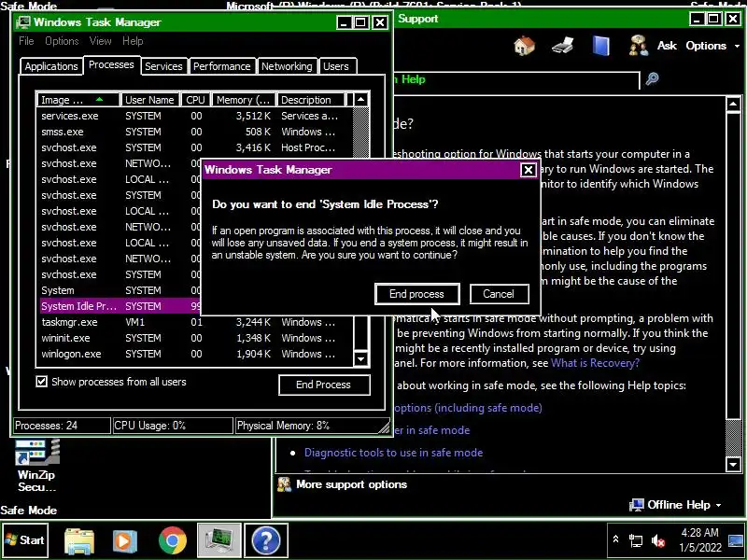The height and width of the screenshot is (560, 747).
Task: Open the Offline Help dropdown
Action: (x=675, y=505)
